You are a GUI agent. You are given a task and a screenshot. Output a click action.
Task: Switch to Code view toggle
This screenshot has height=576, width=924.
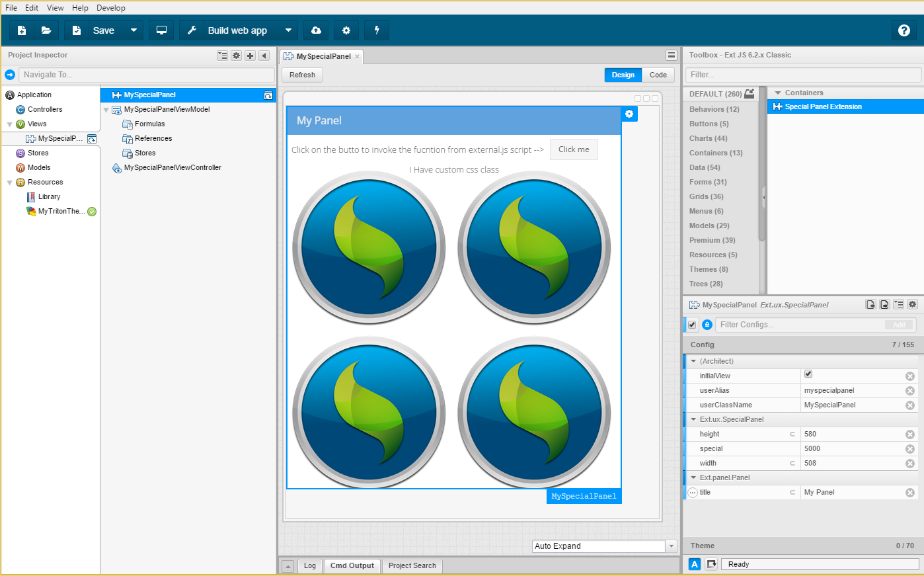[x=658, y=75]
